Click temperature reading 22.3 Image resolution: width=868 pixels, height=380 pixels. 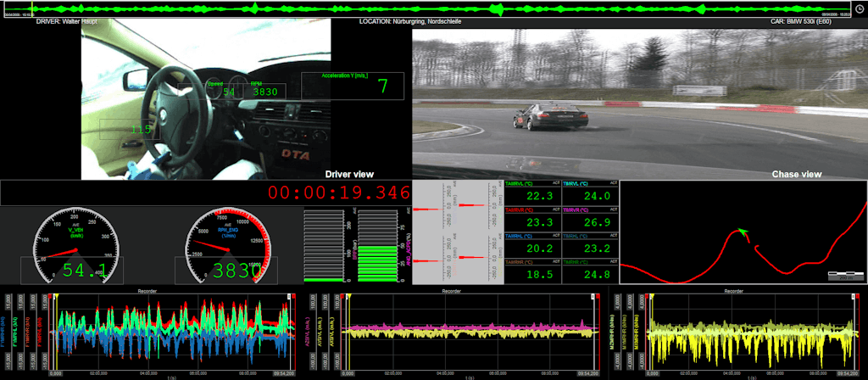tap(539, 196)
